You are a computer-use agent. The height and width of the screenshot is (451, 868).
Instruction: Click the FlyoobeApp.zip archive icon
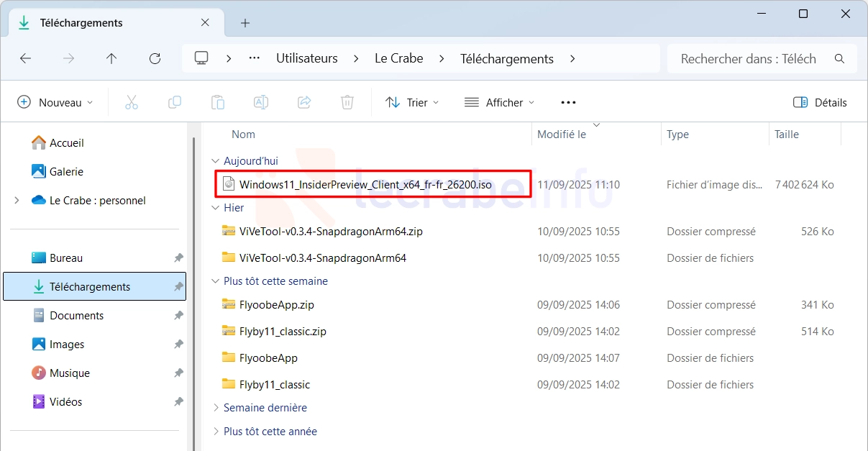pos(229,304)
